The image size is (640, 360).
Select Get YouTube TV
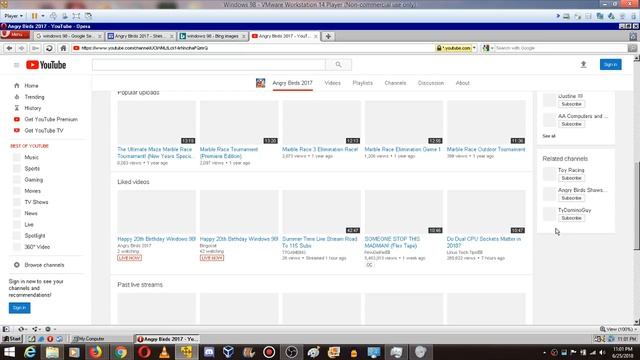point(45,131)
